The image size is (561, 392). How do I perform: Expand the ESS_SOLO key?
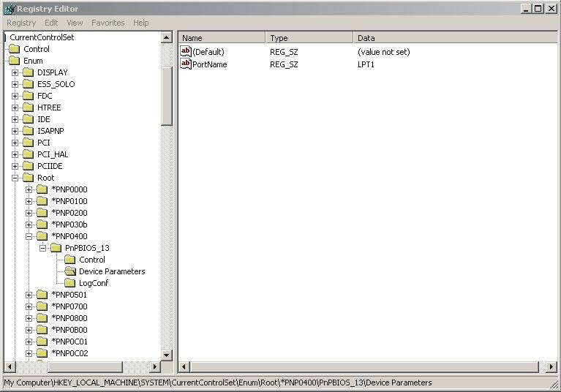coord(15,84)
